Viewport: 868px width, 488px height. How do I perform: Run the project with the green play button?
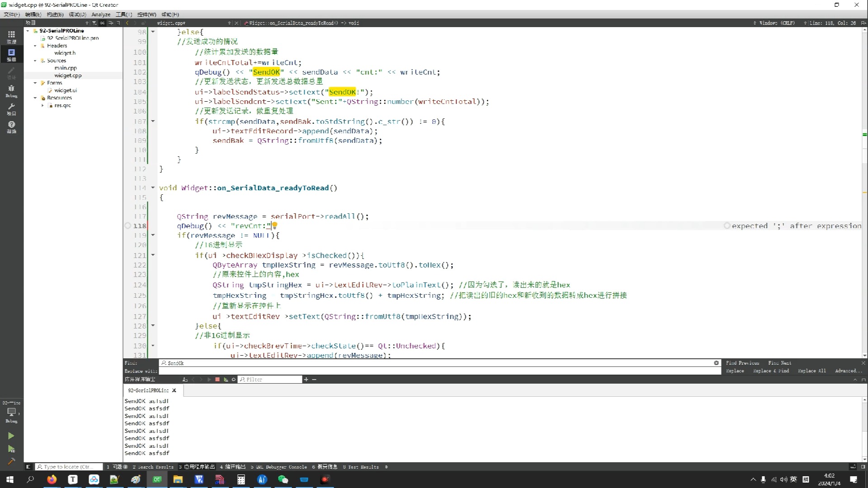click(11, 436)
